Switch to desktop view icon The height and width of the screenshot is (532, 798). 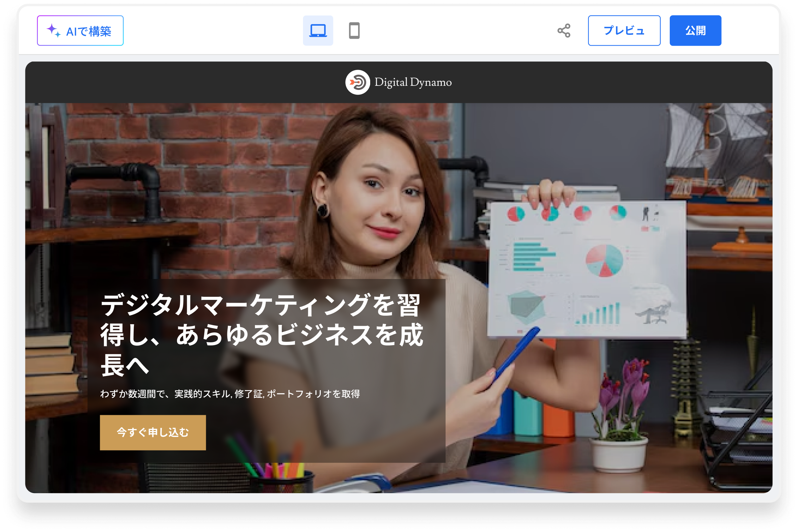coord(318,30)
